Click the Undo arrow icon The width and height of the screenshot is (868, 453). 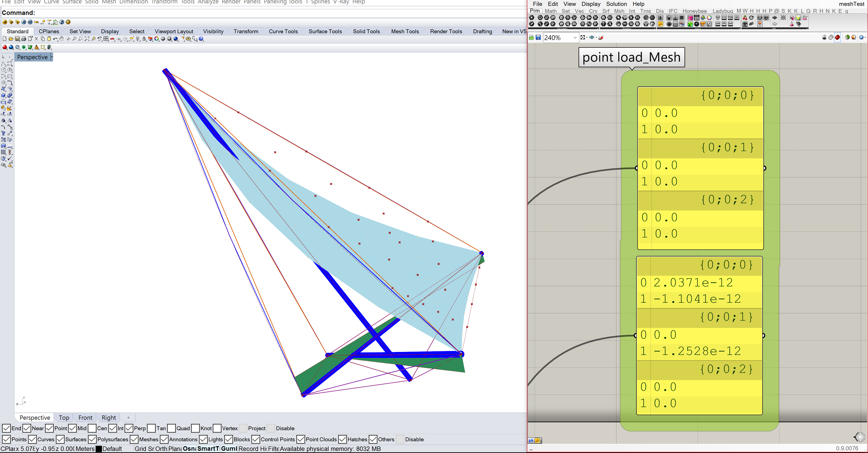tap(55, 39)
